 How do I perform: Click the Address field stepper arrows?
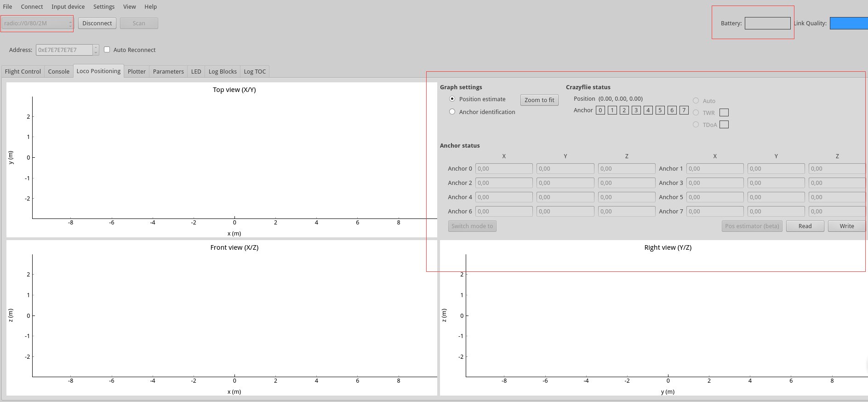[x=96, y=50]
